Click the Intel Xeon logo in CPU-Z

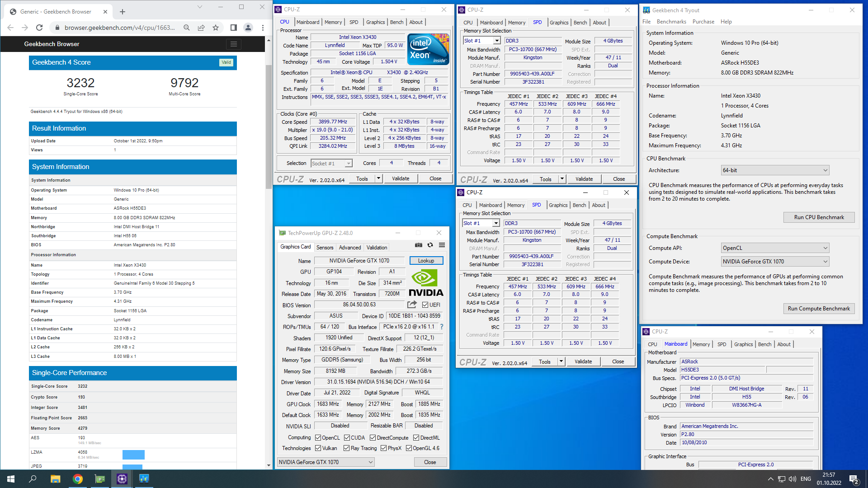428,49
